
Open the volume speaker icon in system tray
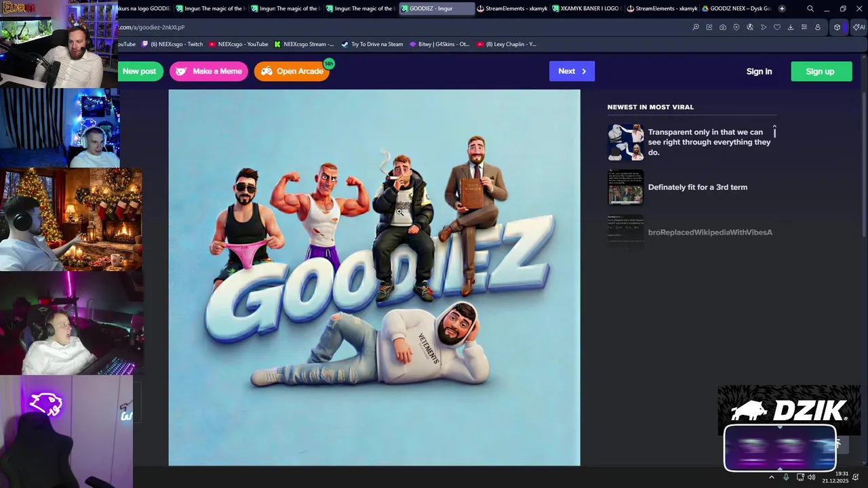pos(812,477)
